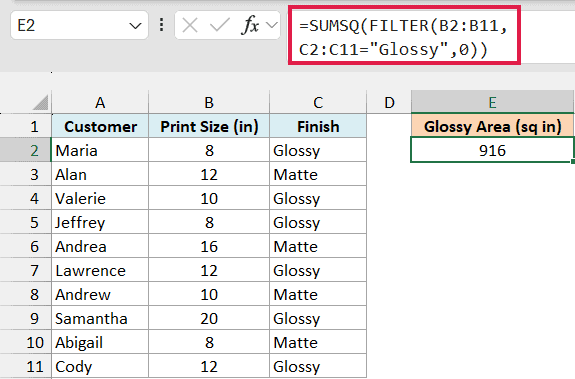This screenshot has width=575, height=379.
Task: Select Andrea's print size cell 16
Action: click(x=209, y=246)
